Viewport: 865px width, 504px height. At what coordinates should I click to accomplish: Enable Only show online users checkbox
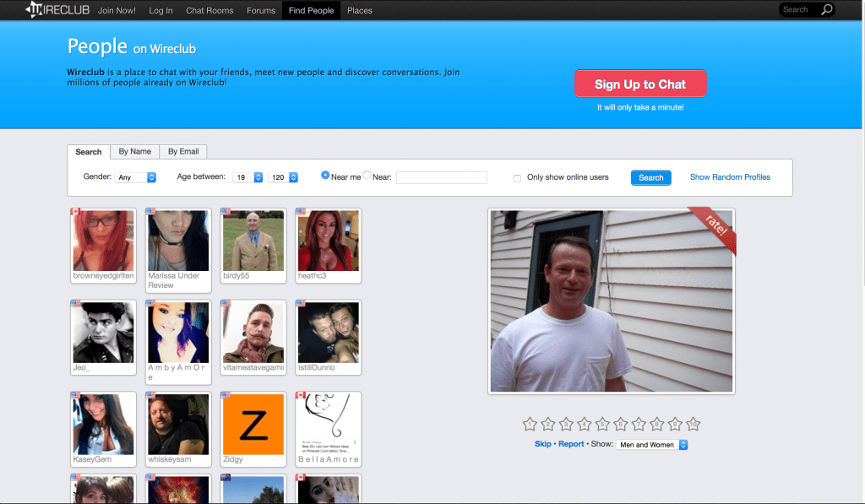point(517,178)
